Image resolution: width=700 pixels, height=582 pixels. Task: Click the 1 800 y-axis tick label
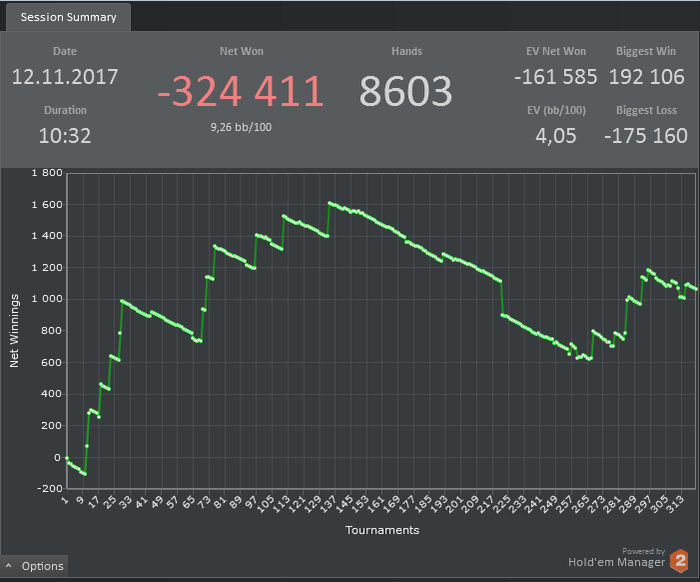pyautogui.click(x=47, y=173)
